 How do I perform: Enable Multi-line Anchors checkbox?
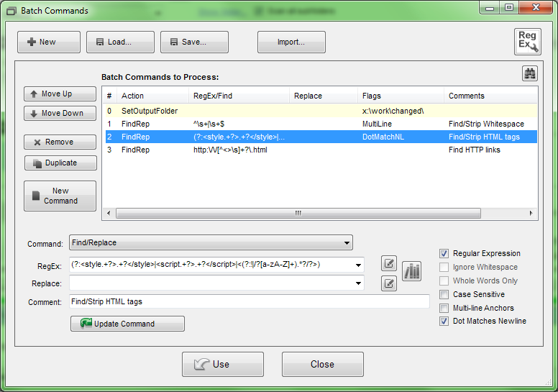[444, 308]
